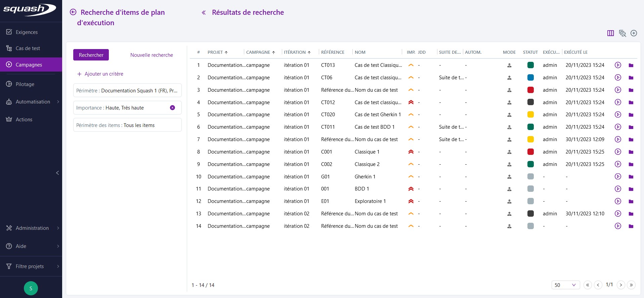Launch execution for Gherkin 1 row
The width and height of the screenshot is (644, 298).
coord(618,176)
